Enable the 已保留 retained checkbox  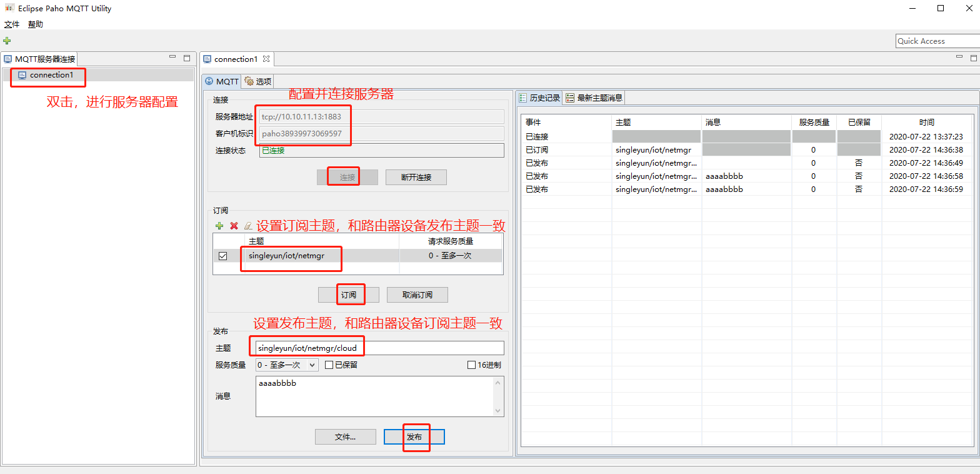329,365
